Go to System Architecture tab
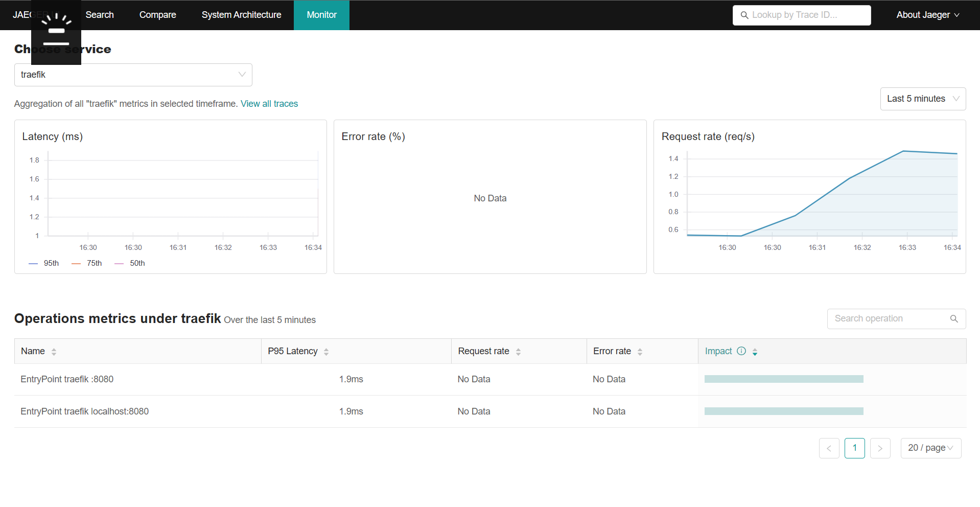The height and width of the screenshot is (507, 980). coord(241,15)
